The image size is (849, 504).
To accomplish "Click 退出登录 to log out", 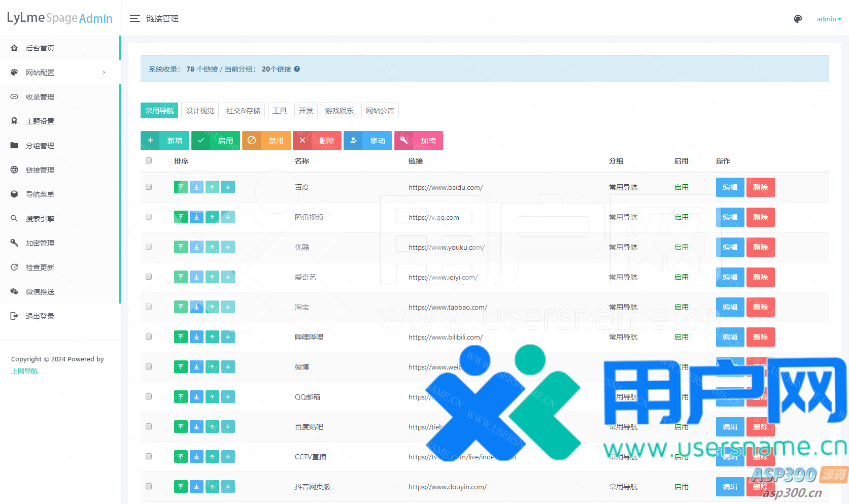I will (x=60, y=316).
